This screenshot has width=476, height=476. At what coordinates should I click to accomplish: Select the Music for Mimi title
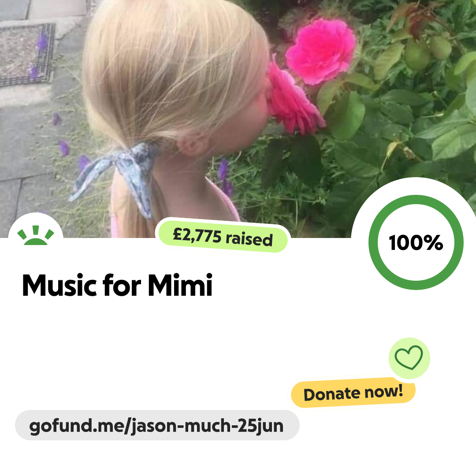pos(117,285)
